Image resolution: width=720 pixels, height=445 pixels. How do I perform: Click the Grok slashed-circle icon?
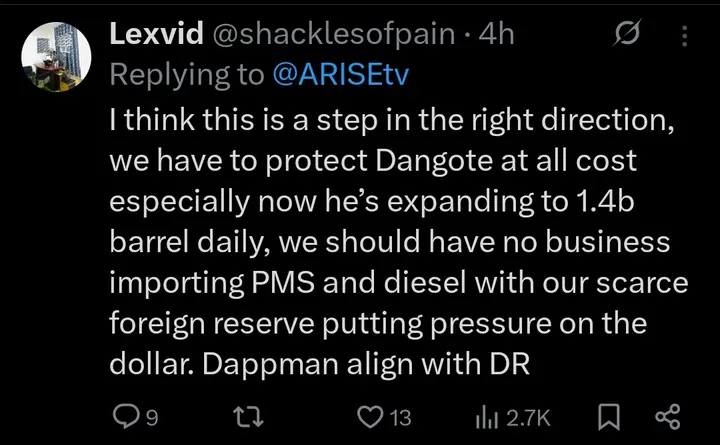coord(627,36)
